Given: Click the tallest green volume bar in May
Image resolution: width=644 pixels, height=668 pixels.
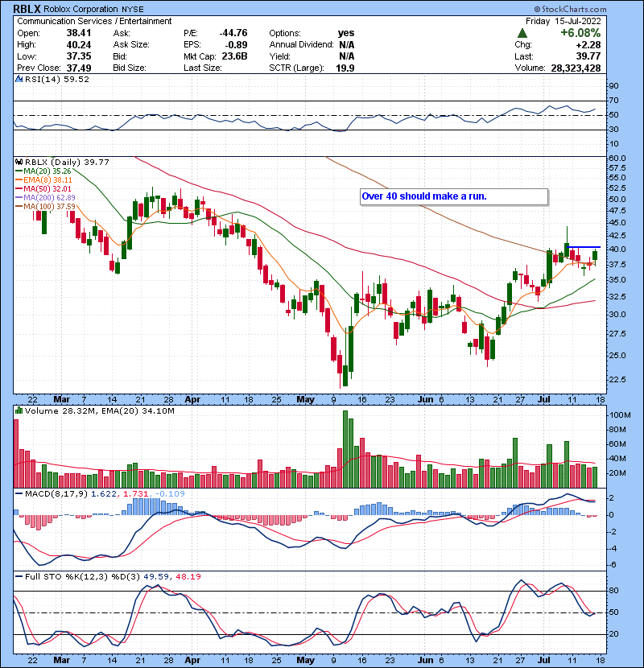Looking at the screenshot, I should click(x=345, y=443).
